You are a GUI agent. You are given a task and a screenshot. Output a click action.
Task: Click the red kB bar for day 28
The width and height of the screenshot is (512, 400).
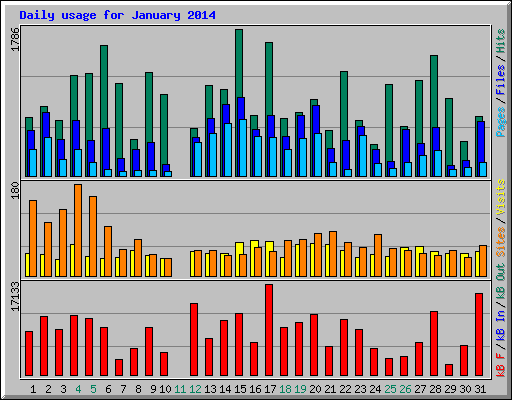coord(434,344)
